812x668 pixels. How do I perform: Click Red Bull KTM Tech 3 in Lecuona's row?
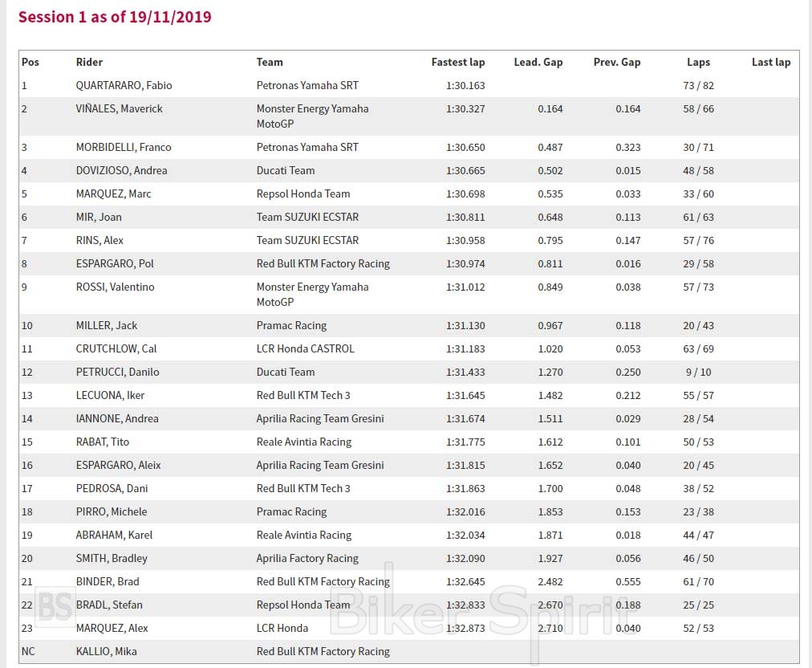pyautogui.click(x=303, y=395)
